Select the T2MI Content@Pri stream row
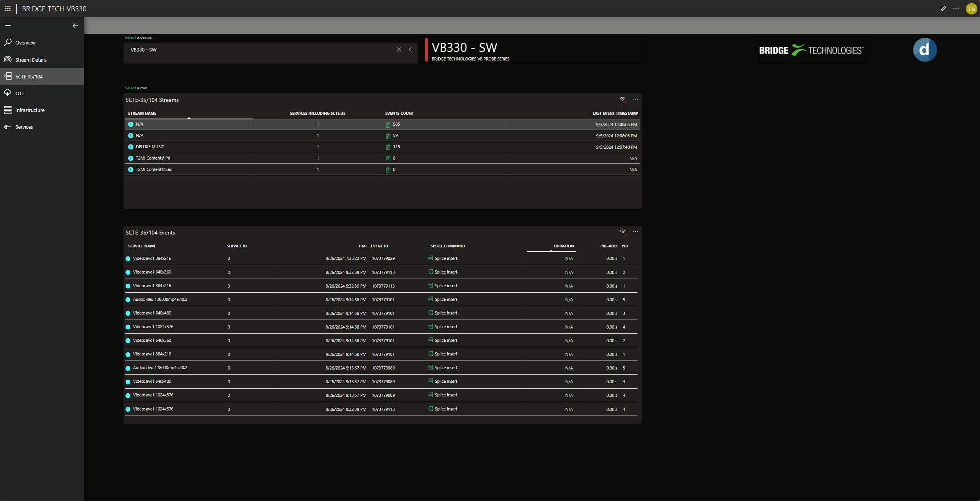Viewport: 980px width, 501px height. (382, 158)
